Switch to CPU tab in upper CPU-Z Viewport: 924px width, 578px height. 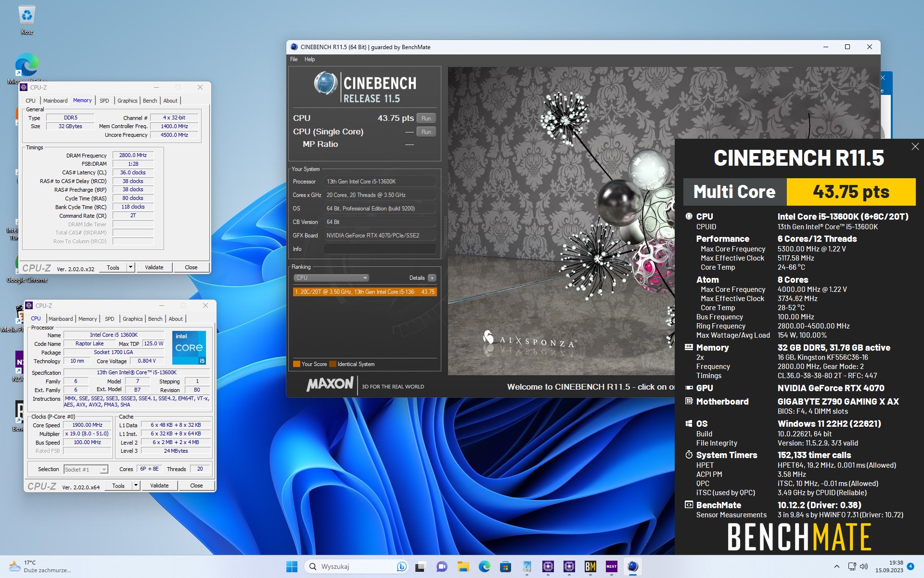(x=30, y=101)
